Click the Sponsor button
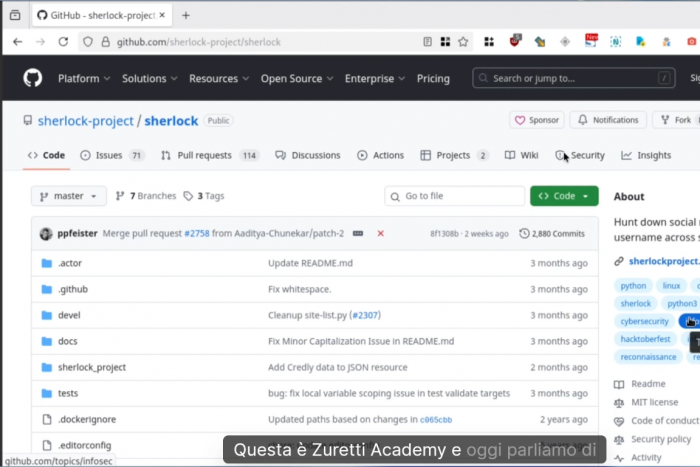The height and width of the screenshot is (467, 700). 537,120
